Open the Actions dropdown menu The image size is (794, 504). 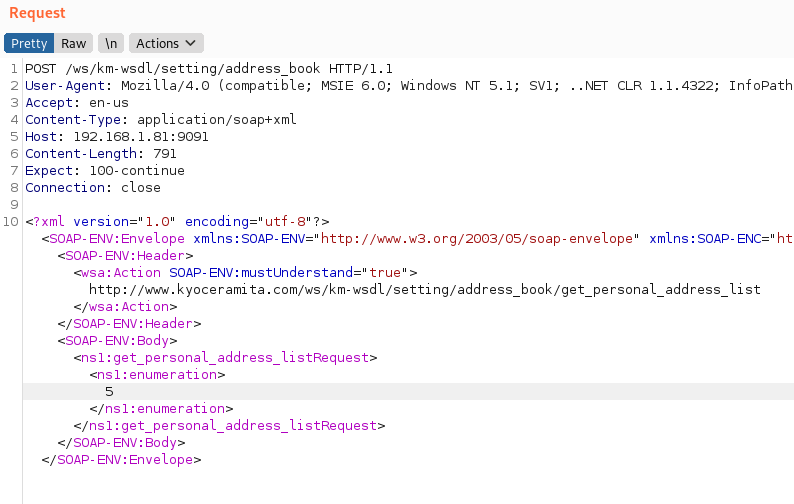point(166,43)
